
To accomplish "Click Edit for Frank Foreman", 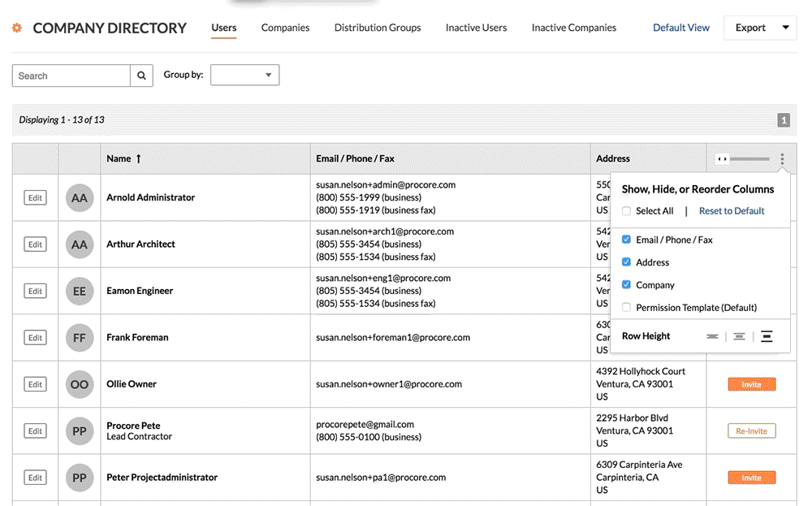I will coord(35,338).
